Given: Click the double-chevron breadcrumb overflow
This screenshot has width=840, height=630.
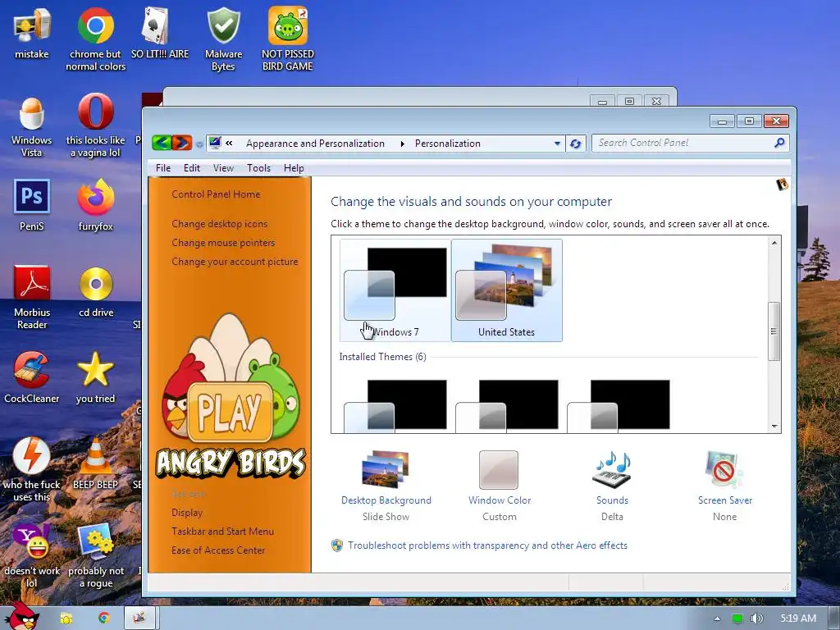Looking at the screenshot, I should (230, 143).
